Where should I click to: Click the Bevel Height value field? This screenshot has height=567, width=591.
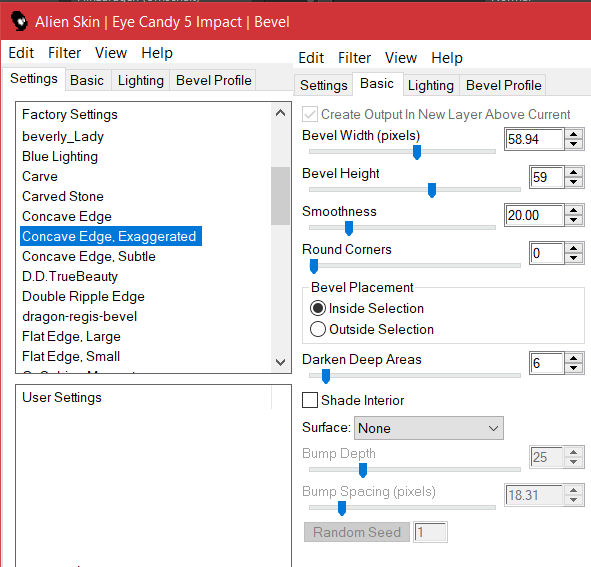(547, 177)
